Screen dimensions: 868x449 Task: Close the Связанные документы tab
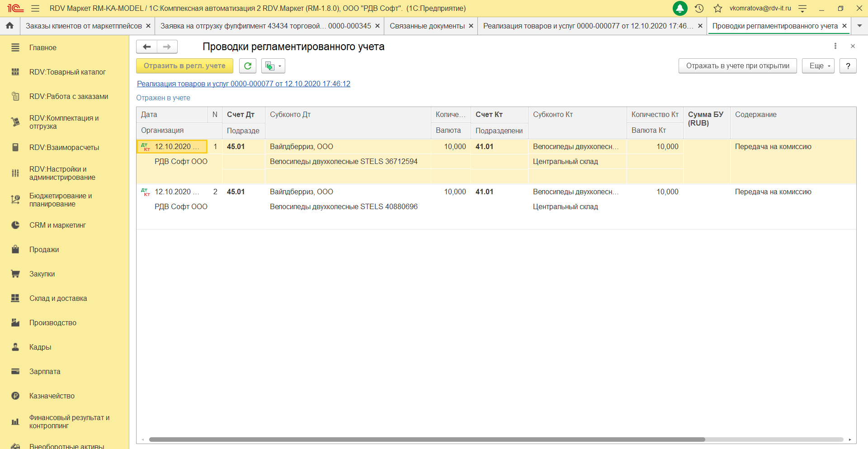471,26
